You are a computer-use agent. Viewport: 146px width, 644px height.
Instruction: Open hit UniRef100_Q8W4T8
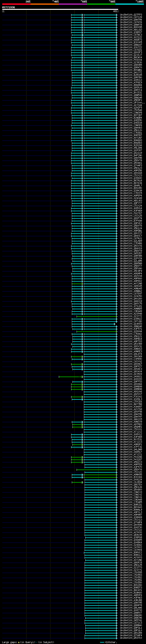pos(131,25)
